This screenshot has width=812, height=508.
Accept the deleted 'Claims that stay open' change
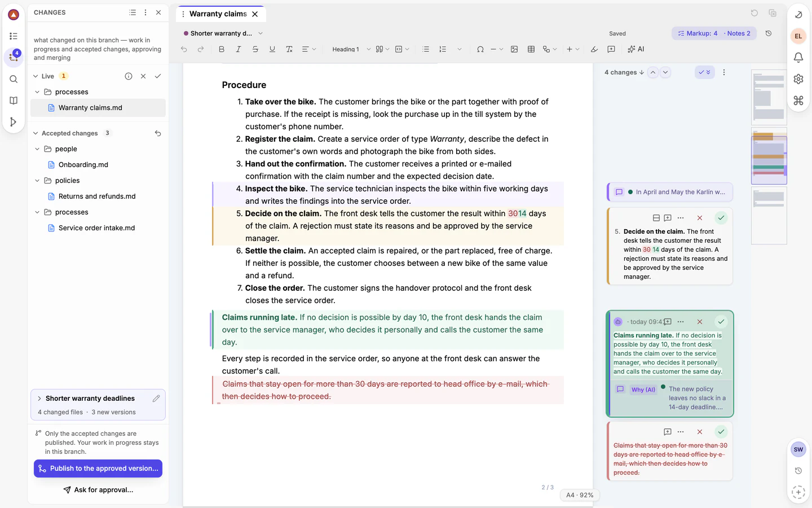pyautogui.click(x=721, y=432)
